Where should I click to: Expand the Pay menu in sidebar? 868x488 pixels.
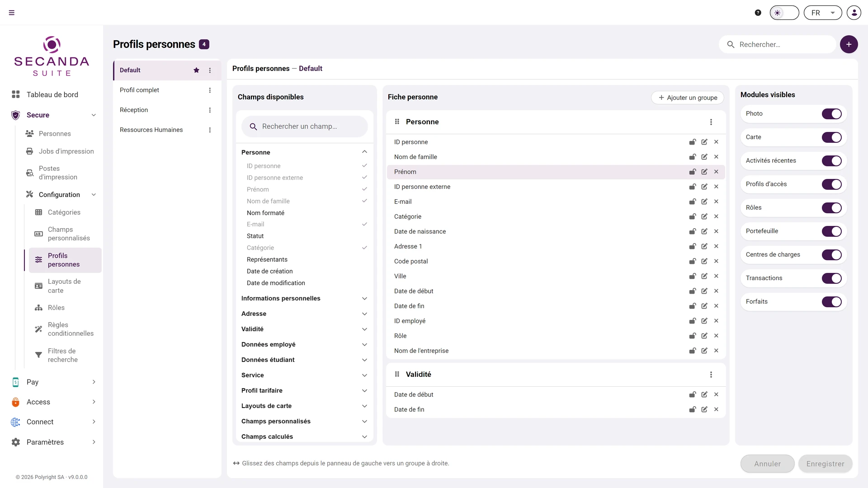coord(54,382)
